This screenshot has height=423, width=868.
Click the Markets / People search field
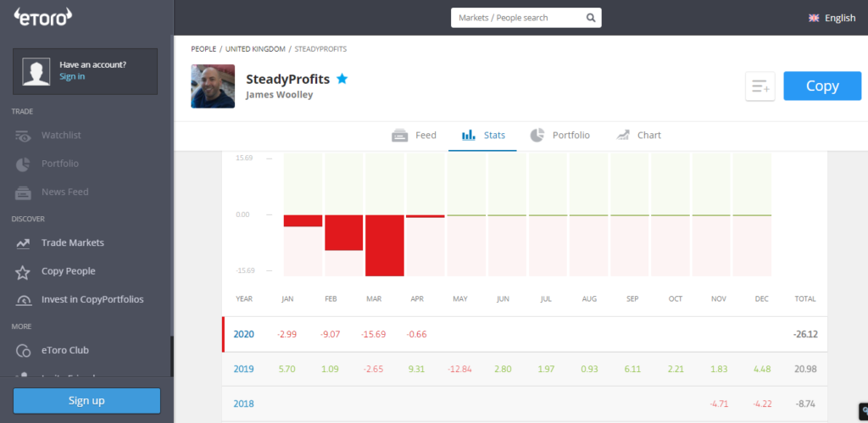(526, 18)
